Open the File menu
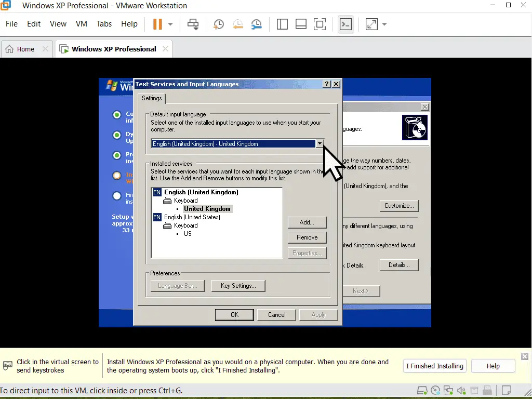Viewport: 532px width, 399px height. [x=11, y=24]
